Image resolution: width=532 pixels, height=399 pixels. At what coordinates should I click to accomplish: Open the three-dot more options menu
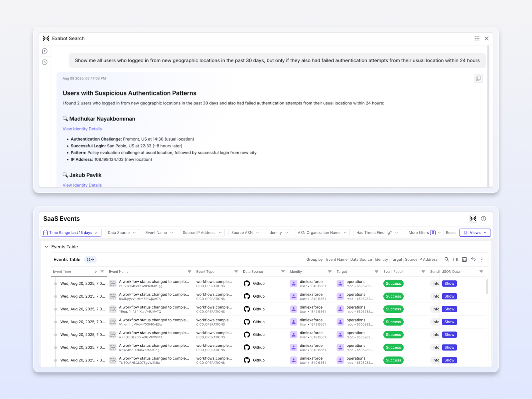coord(482,259)
